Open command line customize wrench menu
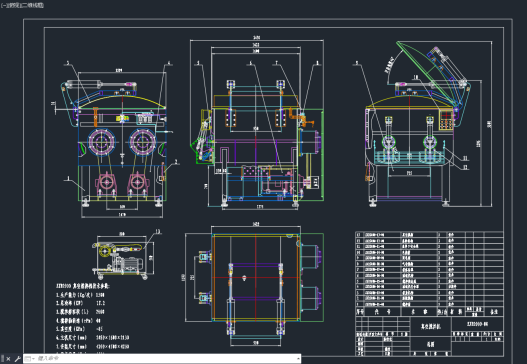 [17, 359]
